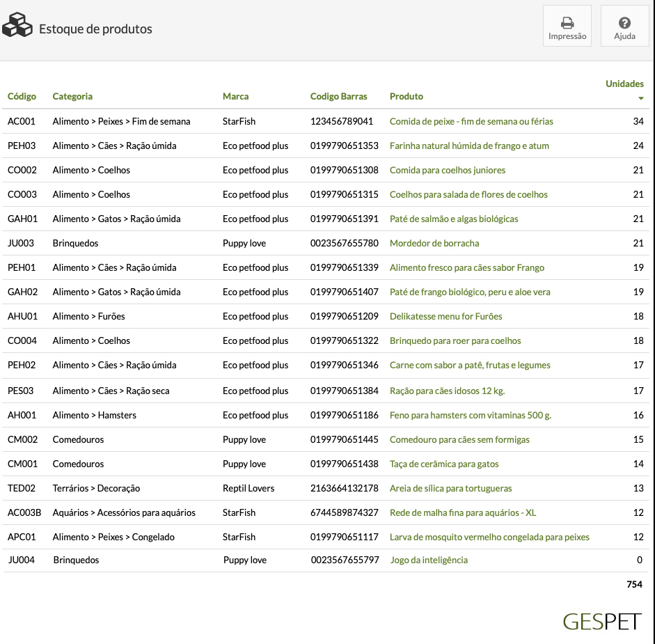Open product Alimento fresco para cães sabor Frango
Viewport: 655px width, 644px height.
click(467, 267)
